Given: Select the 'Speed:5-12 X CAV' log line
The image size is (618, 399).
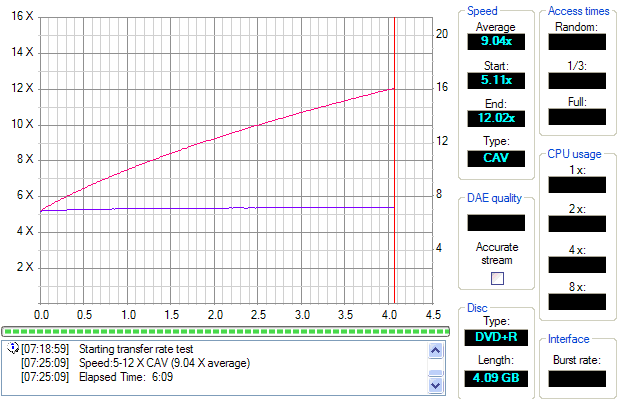Looking at the screenshot, I should [x=164, y=363].
